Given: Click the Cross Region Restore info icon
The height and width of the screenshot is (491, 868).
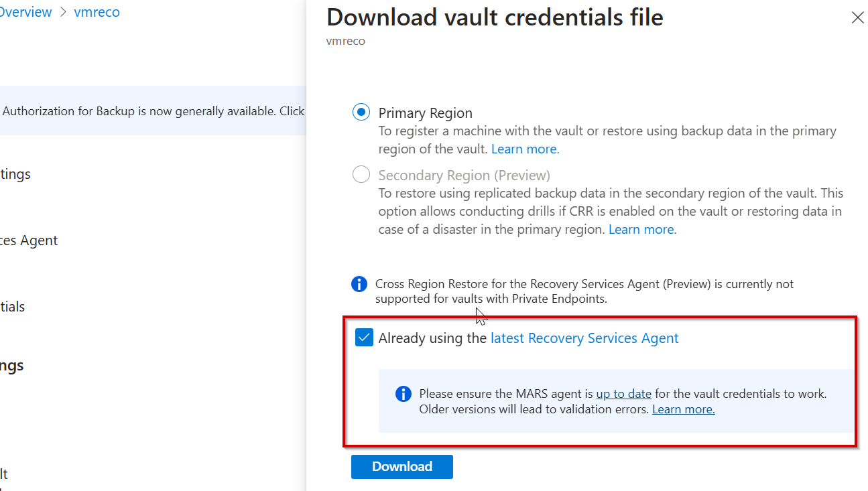Looking at the screenshot, I should 359,284.
